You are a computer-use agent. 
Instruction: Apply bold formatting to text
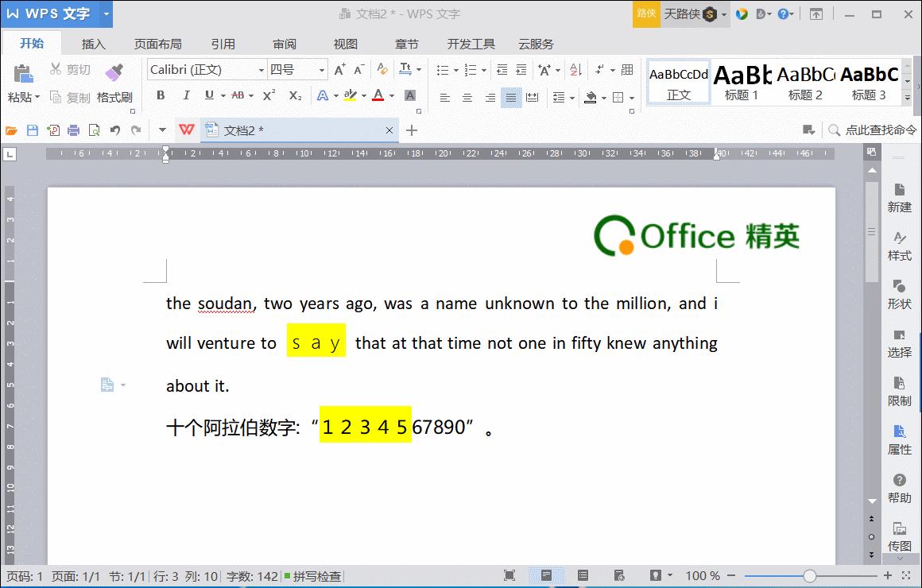(x=161, y=95)
